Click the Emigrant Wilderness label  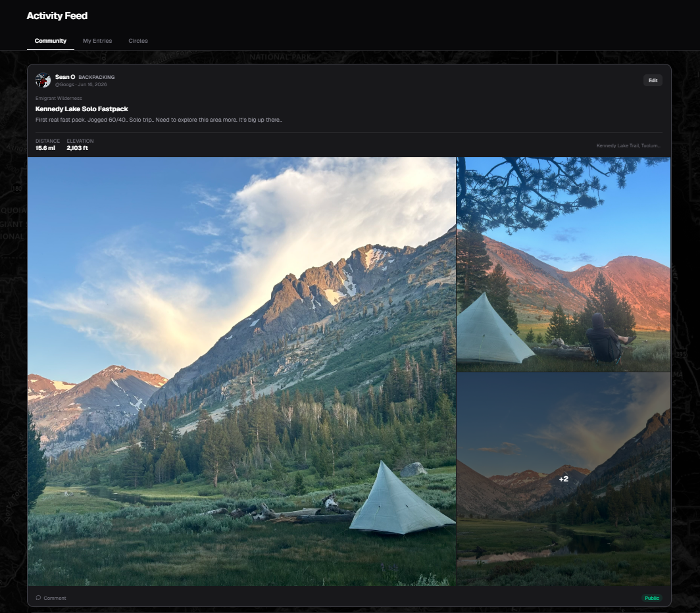pos(59,98)
